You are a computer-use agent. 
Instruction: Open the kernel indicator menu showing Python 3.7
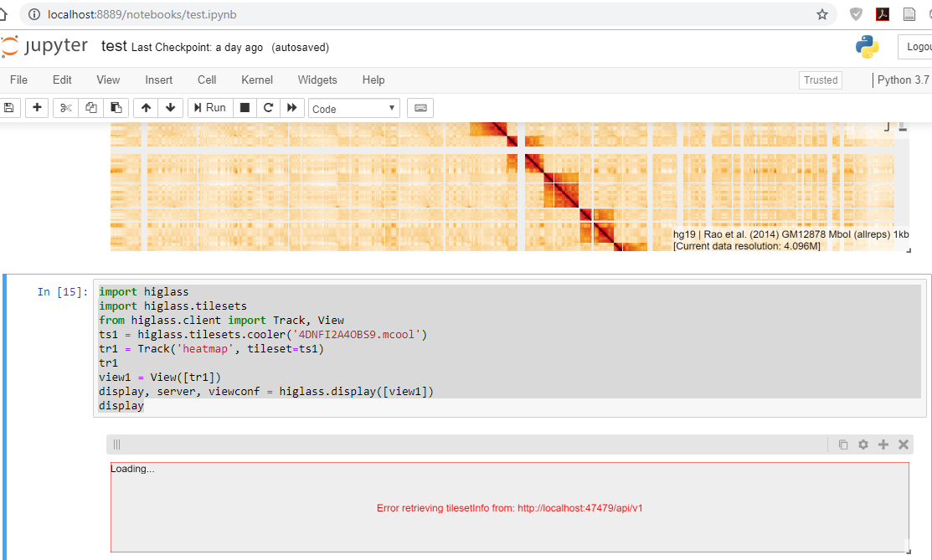[x=903, y=80]
